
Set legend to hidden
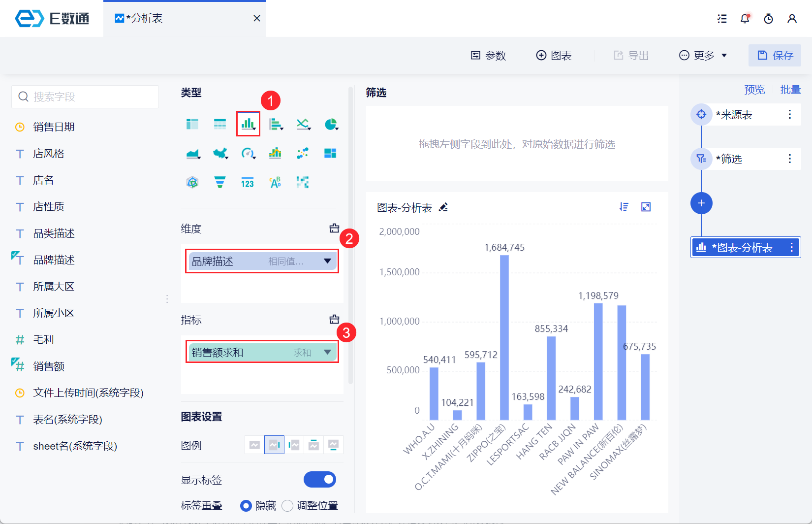click(254, 445)
